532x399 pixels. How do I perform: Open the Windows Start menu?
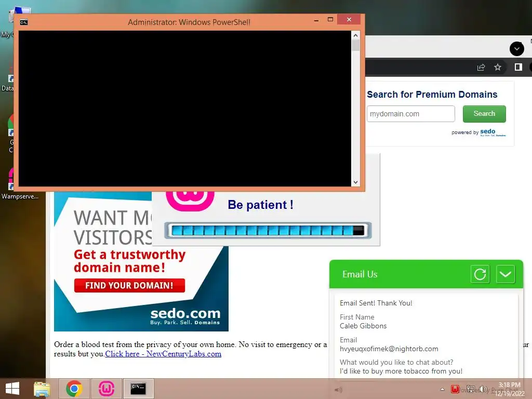click(x=12, y=389)
